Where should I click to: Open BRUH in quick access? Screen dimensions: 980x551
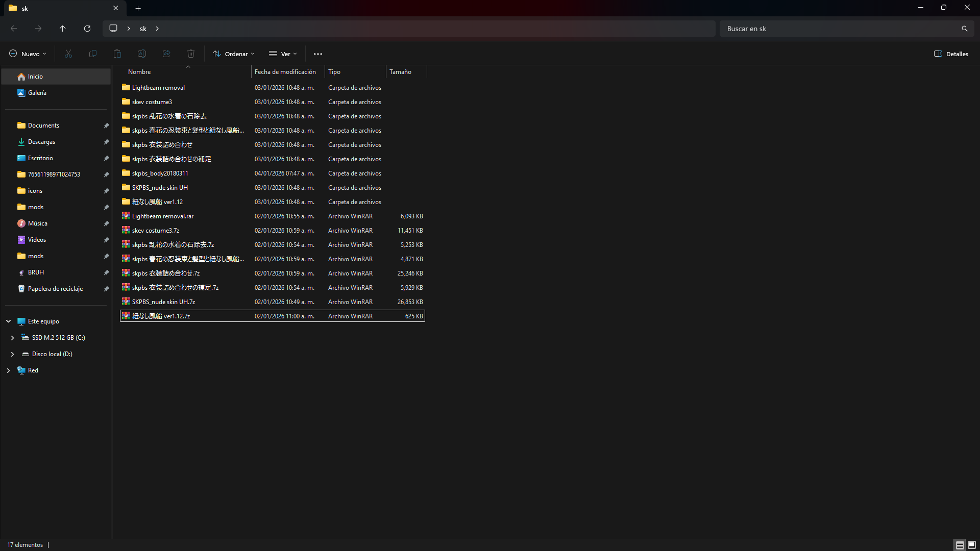(x=56, y=272)
